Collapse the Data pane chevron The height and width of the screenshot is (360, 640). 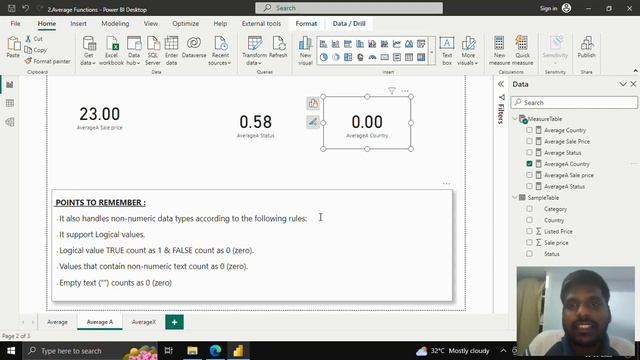coord(622,84)
